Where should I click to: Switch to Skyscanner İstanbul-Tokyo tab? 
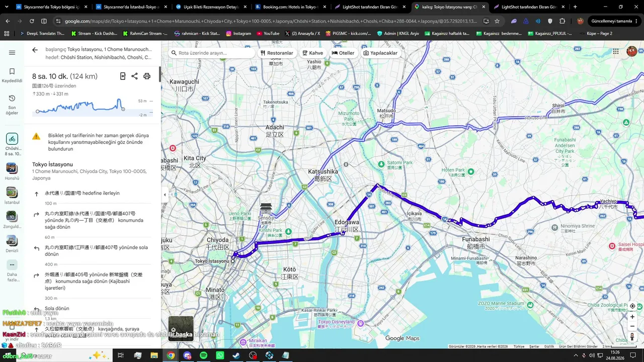131,7
